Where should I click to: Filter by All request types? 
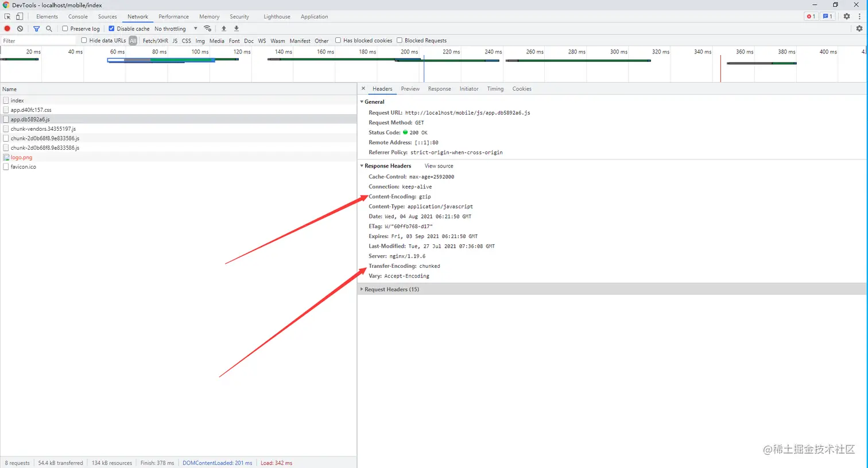pyautogui.click(x=133, y=41)
